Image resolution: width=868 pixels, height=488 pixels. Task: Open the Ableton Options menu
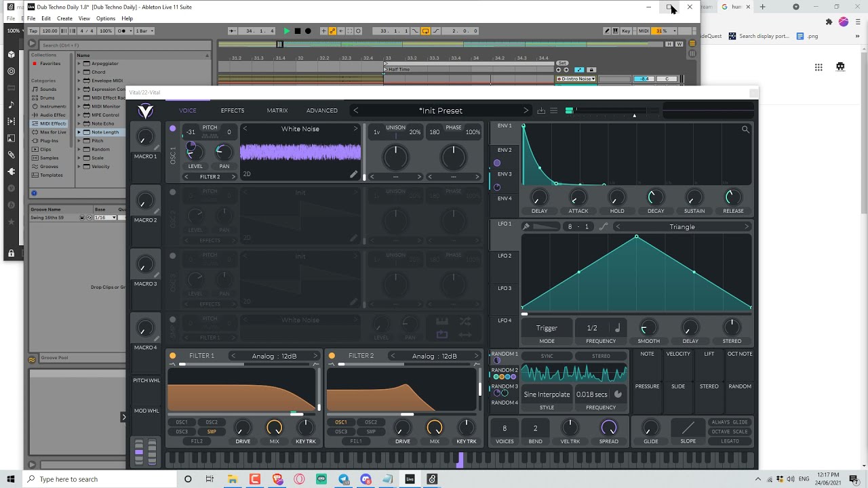(x=105, y=18)
